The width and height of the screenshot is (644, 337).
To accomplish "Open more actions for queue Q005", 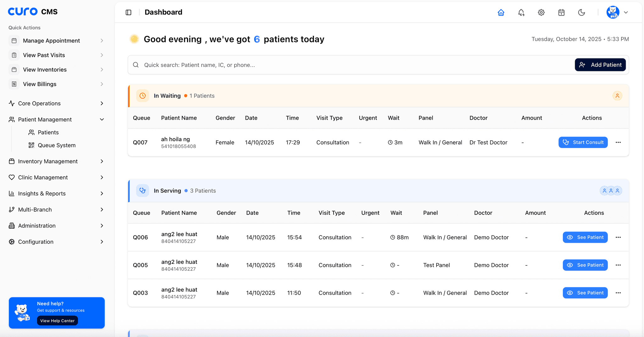I will point(618,265).
